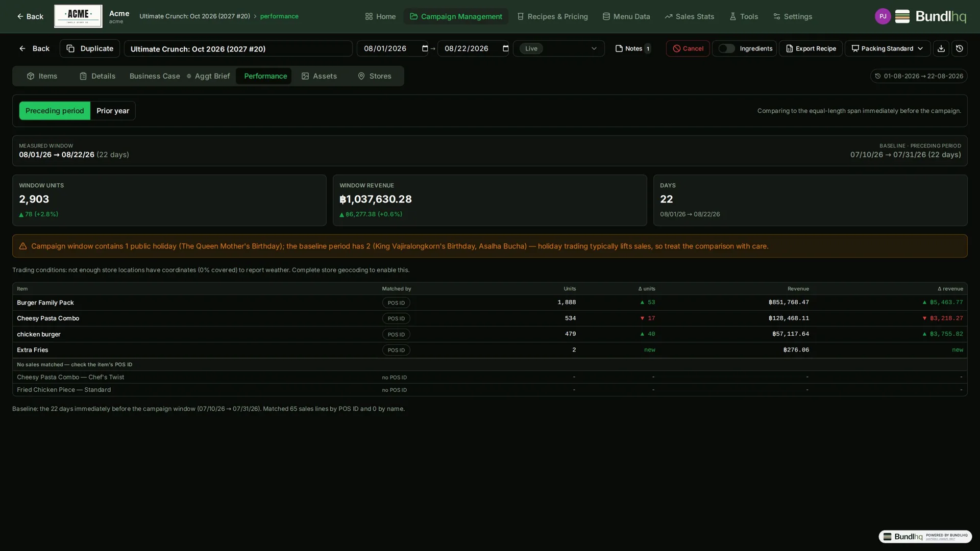Click the Acme logo thumbnail
This screenshot has width=980, height=551.
(78, 16)
